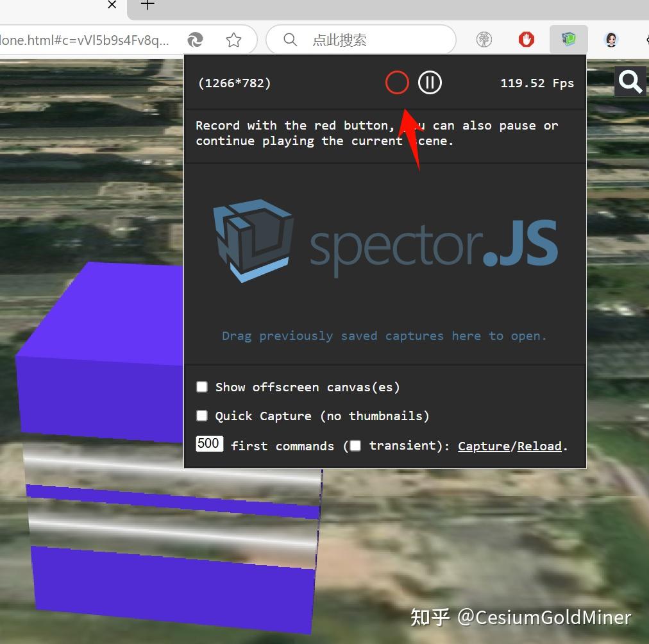Click the pause playback icon in Spector.JS
Image resolution: width=649 pixels, height=644 pixels.
click(430, 82)
